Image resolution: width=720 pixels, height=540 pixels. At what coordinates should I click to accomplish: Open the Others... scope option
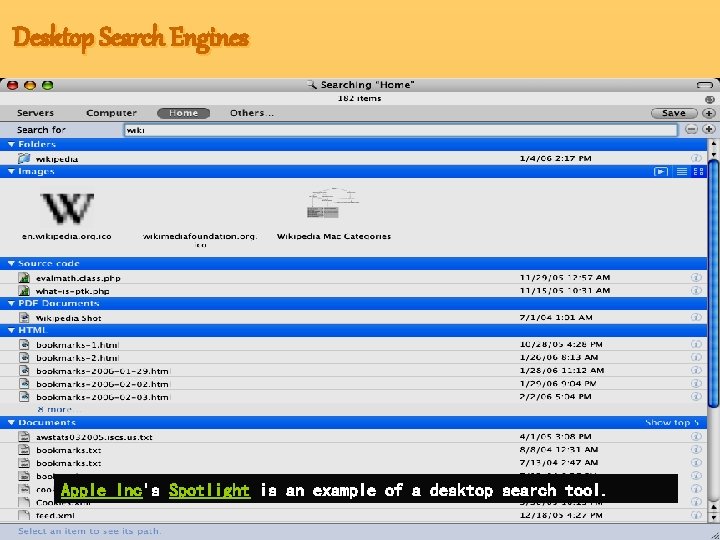point(252,113)
